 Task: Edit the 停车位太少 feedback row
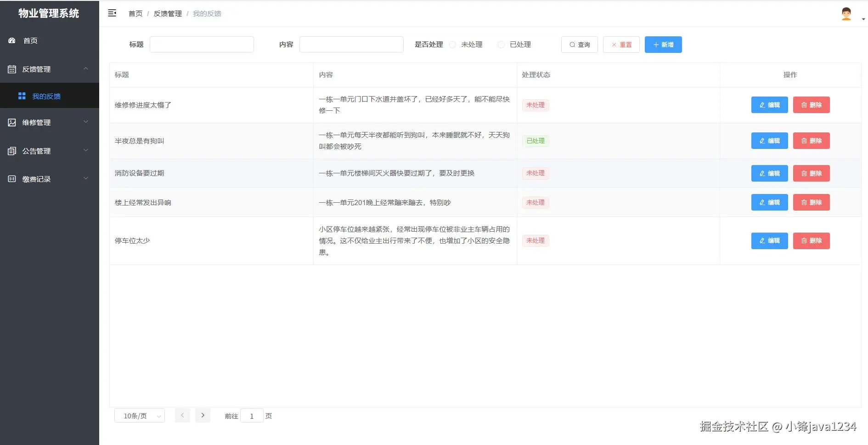(x=770, y=240)
